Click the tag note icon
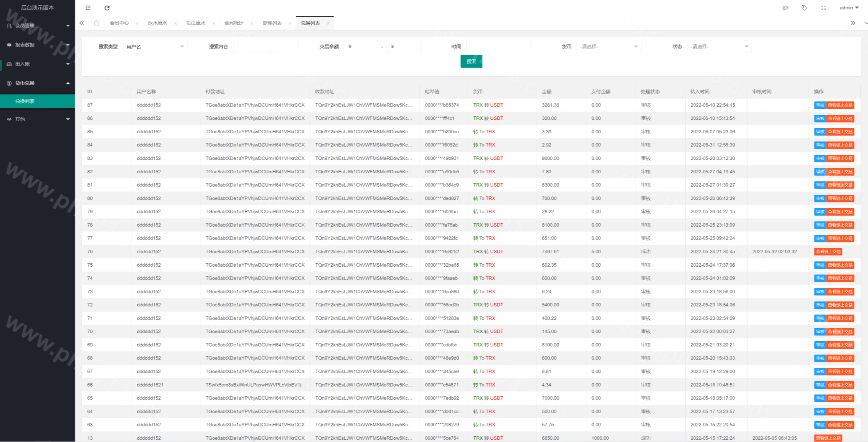The height and width of the screenshot is (442, 868). pos(804,8)
